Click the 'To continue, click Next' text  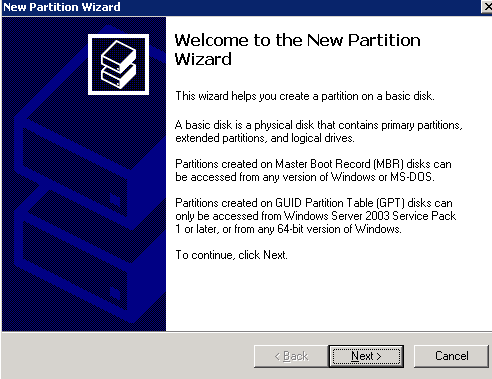pos(231,255)
